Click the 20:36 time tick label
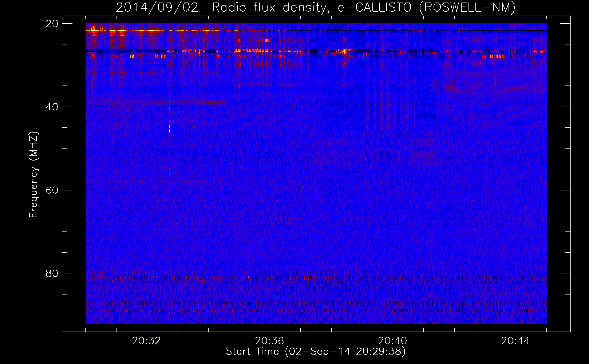Viewport: 589px width, 364px height. pyautogui.click(x=269, y=341)
